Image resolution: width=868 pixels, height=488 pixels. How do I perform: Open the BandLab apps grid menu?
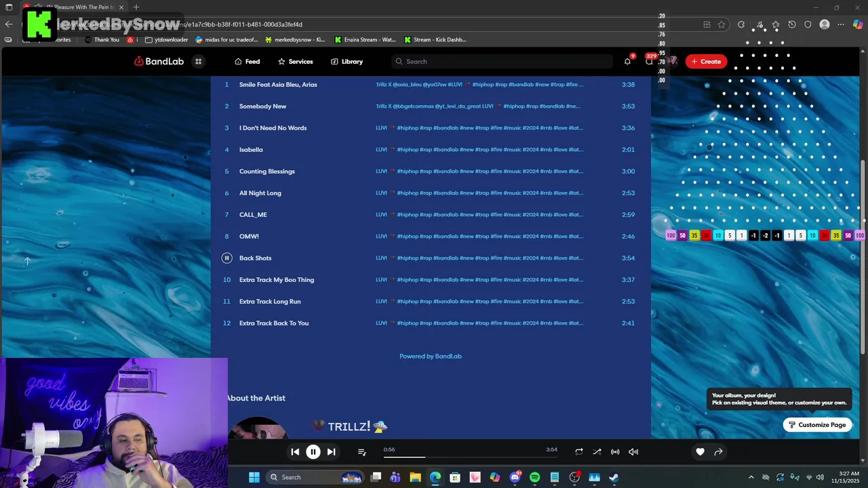click(x=199, y=62)
